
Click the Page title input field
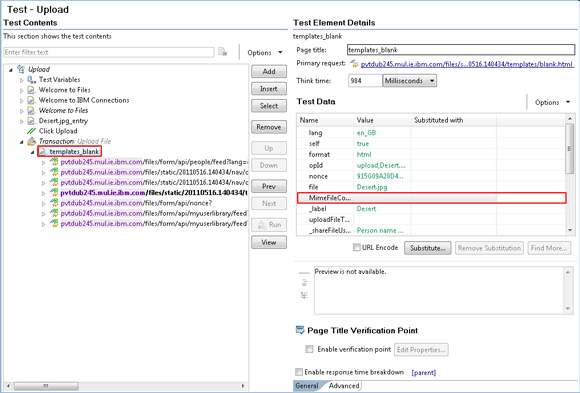tap(461, 50)
